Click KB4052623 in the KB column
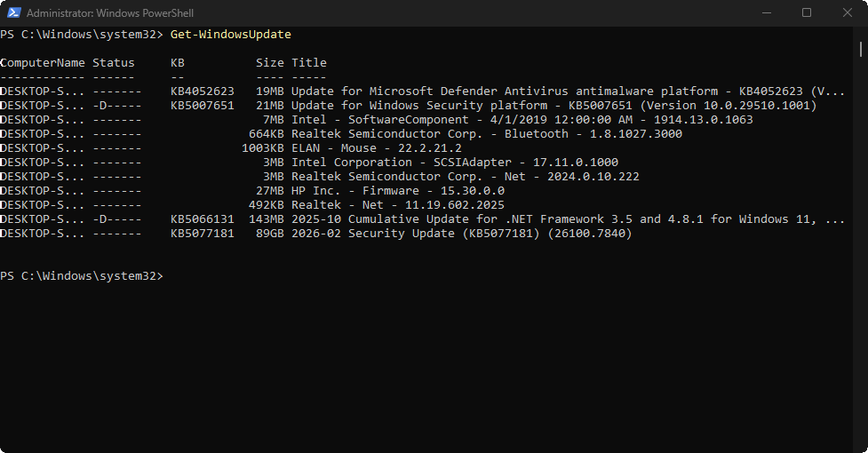Image resolution: width=868 pixels, height=453 pixels. (x=202, y=91)
